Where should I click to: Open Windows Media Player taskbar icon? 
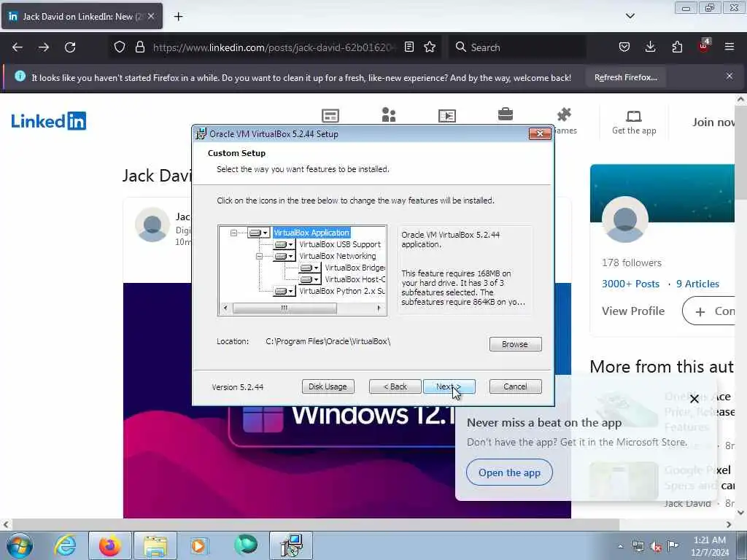point(198,545)
